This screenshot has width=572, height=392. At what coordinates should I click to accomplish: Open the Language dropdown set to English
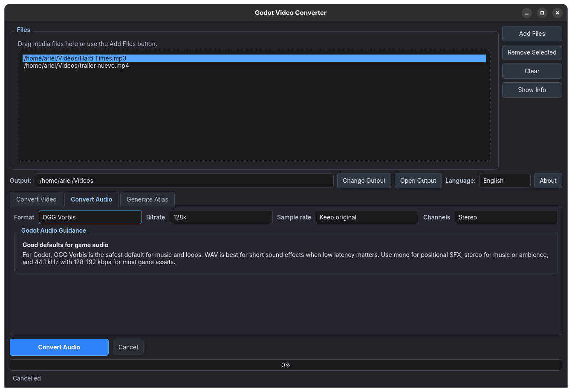(x=505, y=181)
